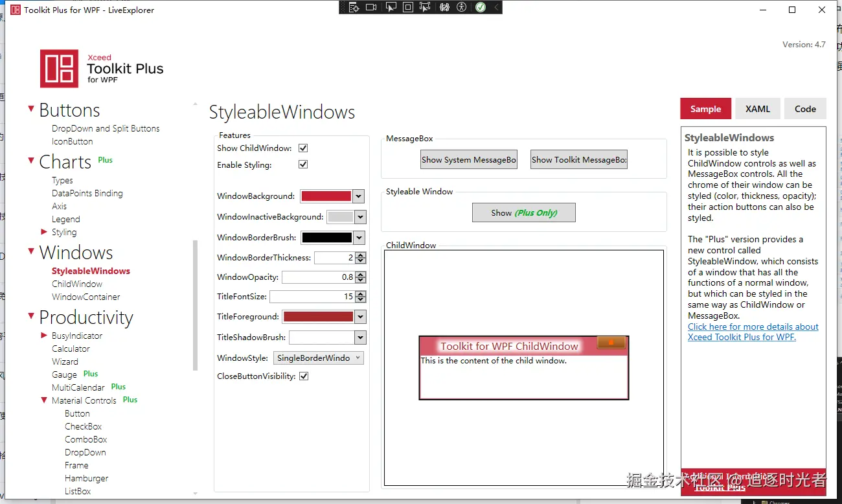Open the WindowStyle combo box

click(319, 358)
